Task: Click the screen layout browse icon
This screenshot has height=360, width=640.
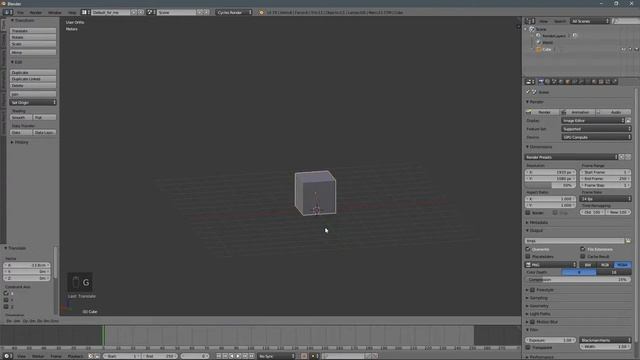Action: [85, 12]
